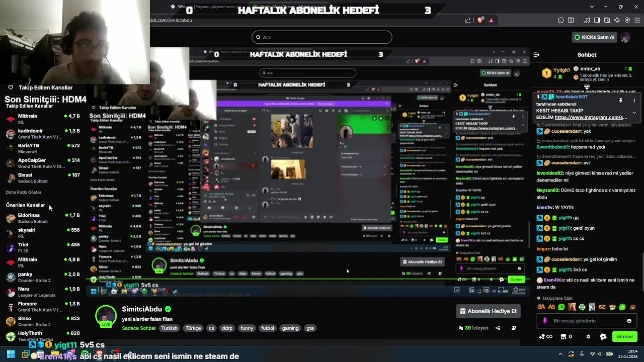Click the SA emote in followers emotes
Image resolution: width=644 pixels, height=362 pixels.
(541, 307)
